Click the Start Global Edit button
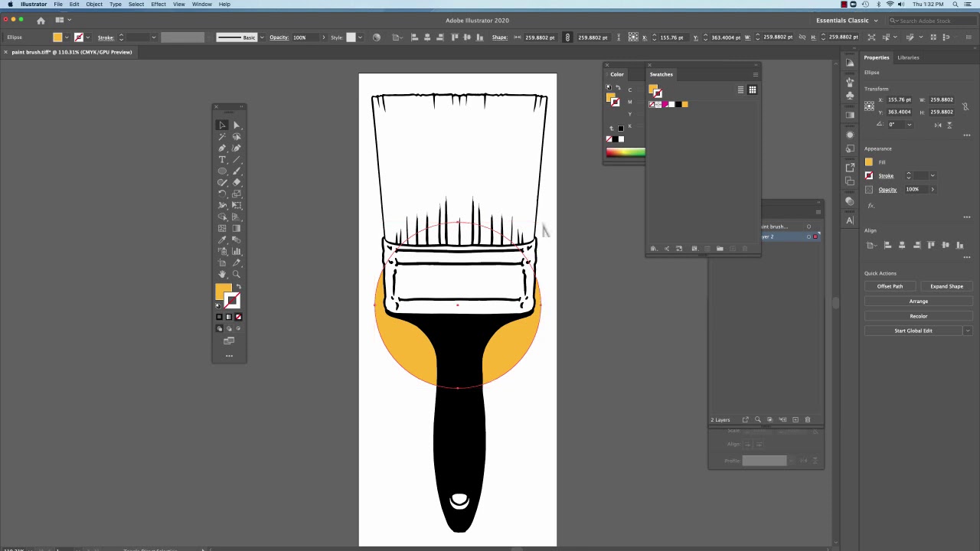980x551 pixels. (913, 331)
